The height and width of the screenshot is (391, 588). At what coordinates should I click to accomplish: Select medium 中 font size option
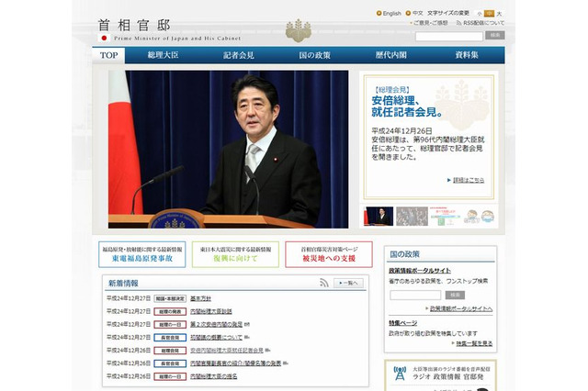(x=489, y=14)
